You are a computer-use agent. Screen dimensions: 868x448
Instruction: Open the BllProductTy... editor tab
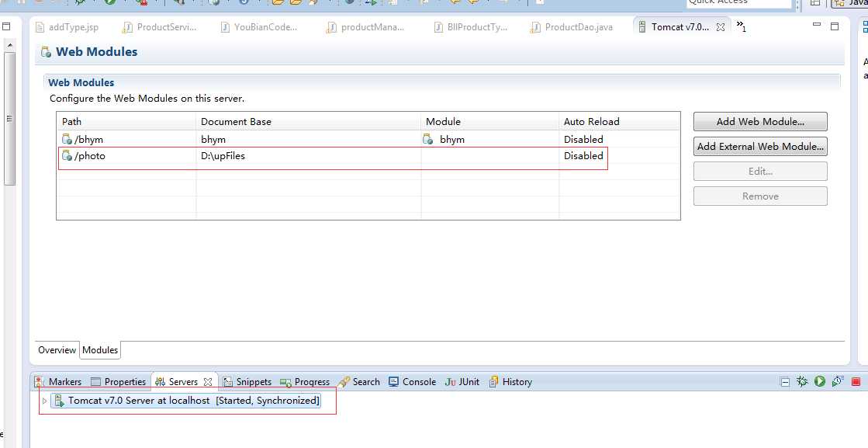(x=471, y=26)
